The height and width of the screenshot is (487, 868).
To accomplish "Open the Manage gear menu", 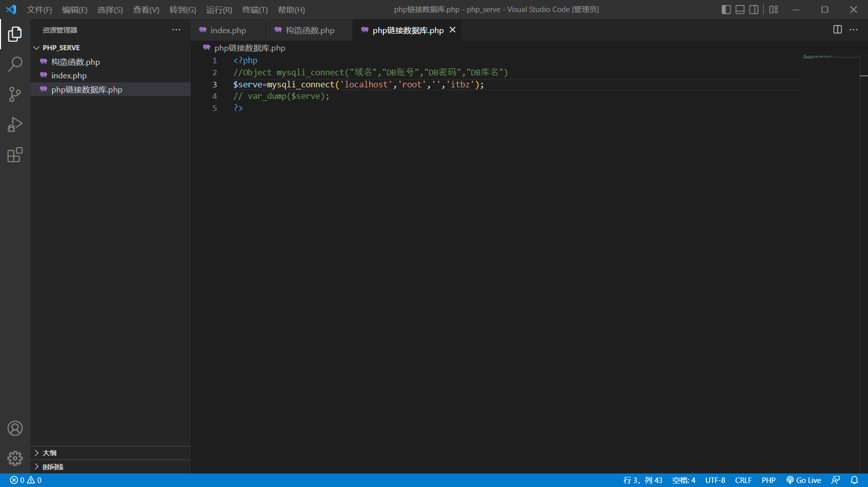I will [15, 458].
